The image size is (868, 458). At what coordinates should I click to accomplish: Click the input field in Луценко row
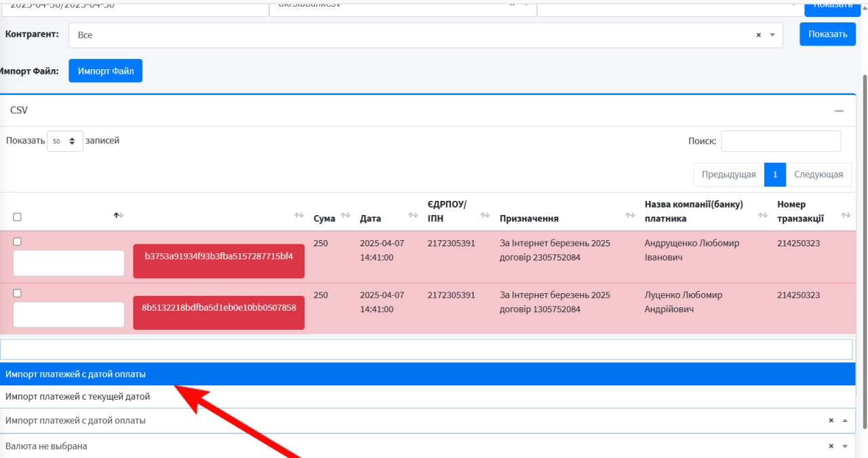(68, 315)
